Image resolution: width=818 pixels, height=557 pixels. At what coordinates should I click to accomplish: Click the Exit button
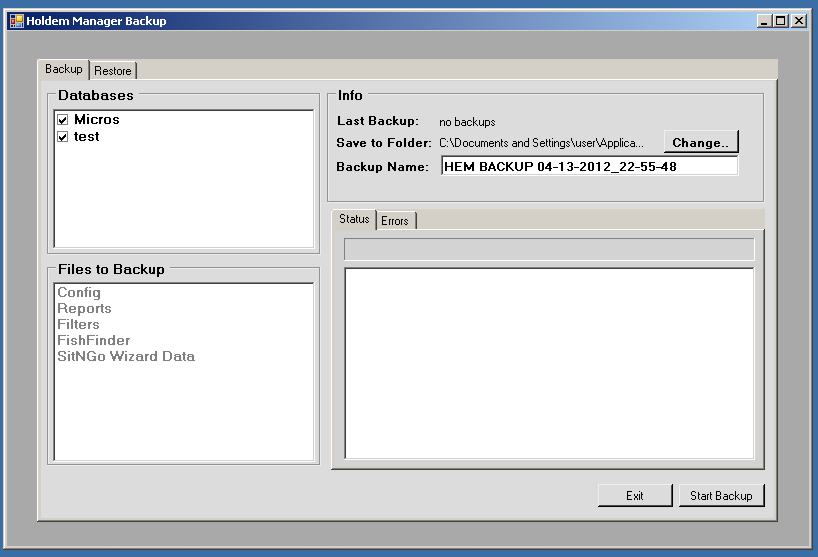634,496
